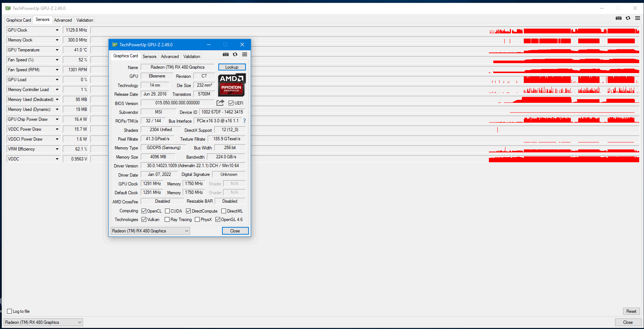This screenshot has width=644, height=329.
Task: Open the VRM Efficiency sensor dropdown
Action: (57, 149)
